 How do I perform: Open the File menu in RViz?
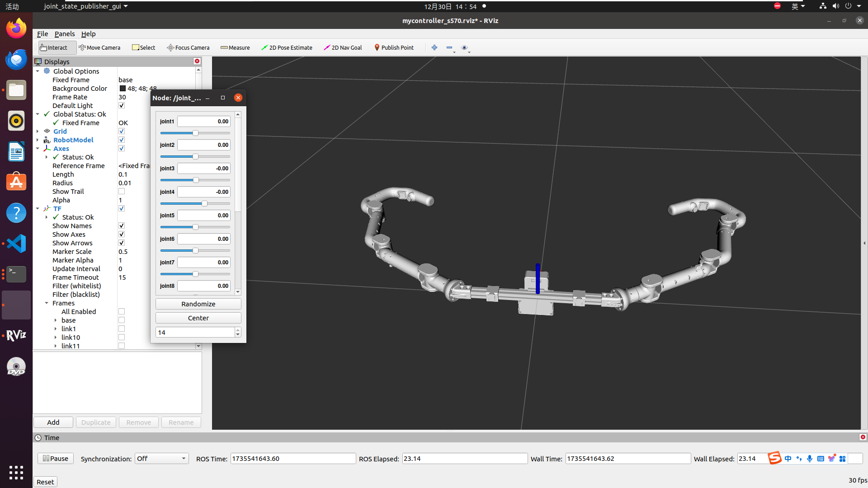42,33
